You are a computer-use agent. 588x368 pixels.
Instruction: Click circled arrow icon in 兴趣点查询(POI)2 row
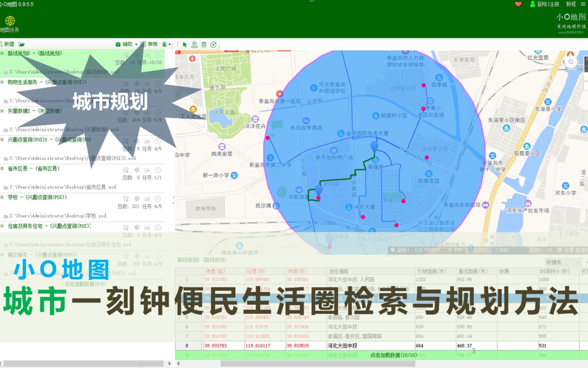158,141
